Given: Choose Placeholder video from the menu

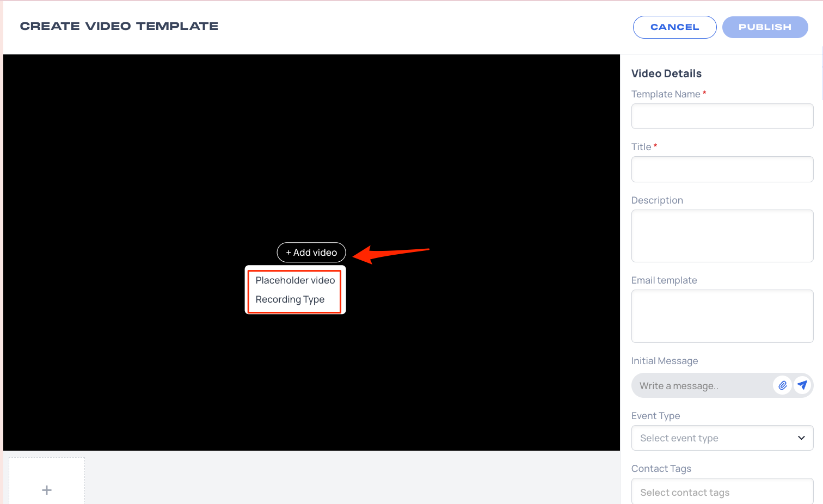Looking at the screenshot, I should pos(295,280).
